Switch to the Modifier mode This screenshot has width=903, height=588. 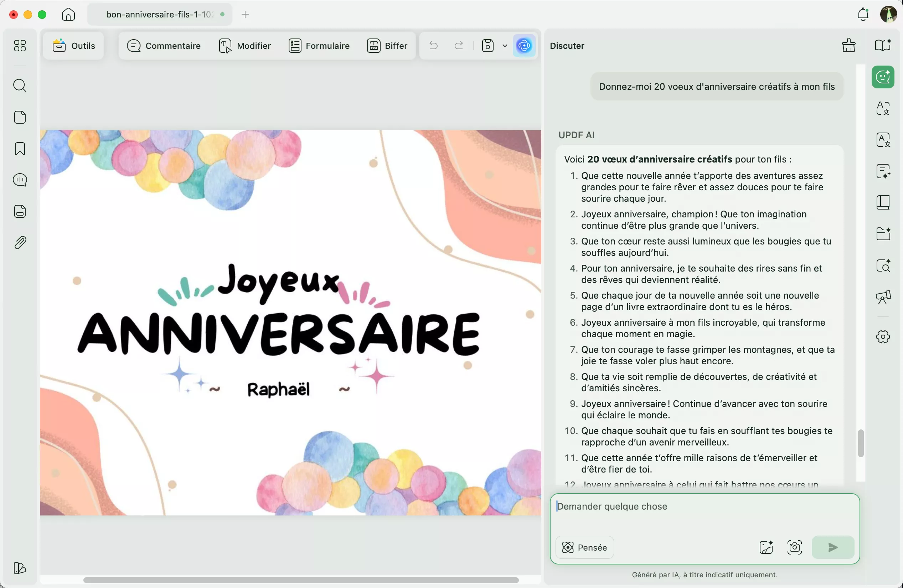pyautogui.click(x=245, y=46)
